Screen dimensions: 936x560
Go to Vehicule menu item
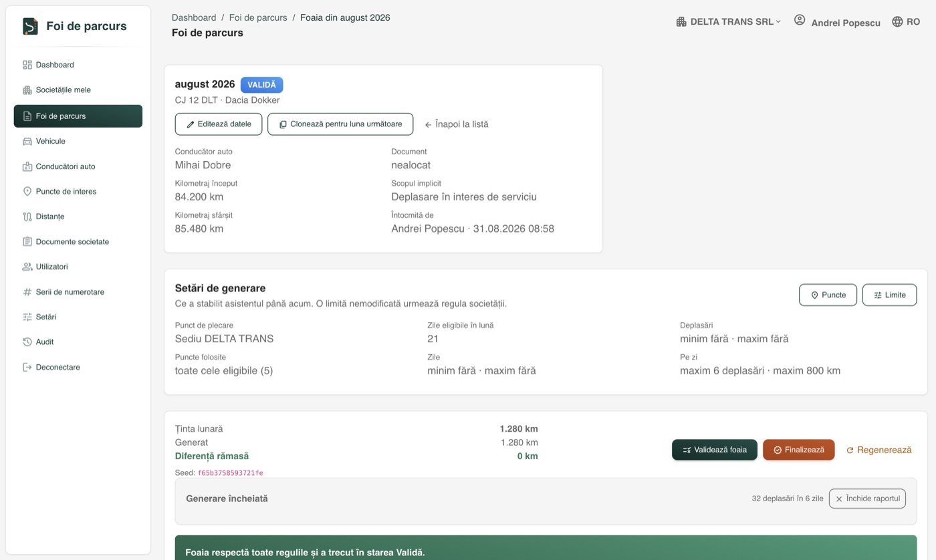point(78,142)
